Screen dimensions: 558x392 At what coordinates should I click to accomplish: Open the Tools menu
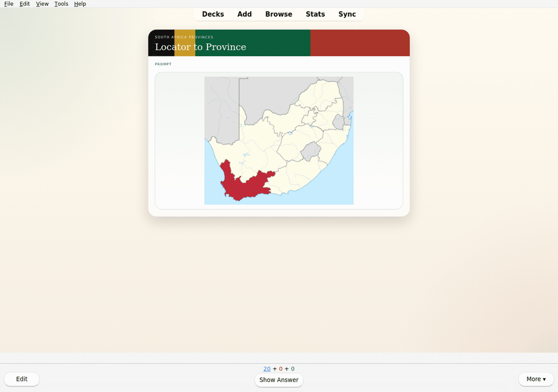[61, 3]
